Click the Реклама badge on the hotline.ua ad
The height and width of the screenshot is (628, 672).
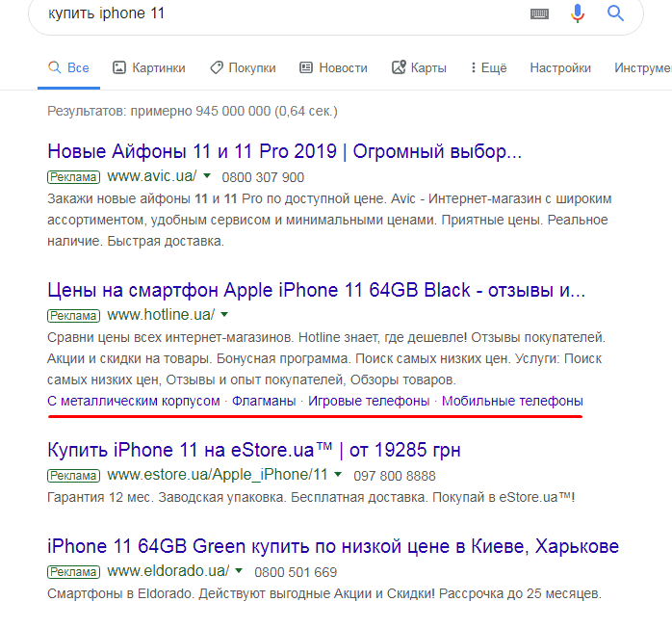click(73, 316)
